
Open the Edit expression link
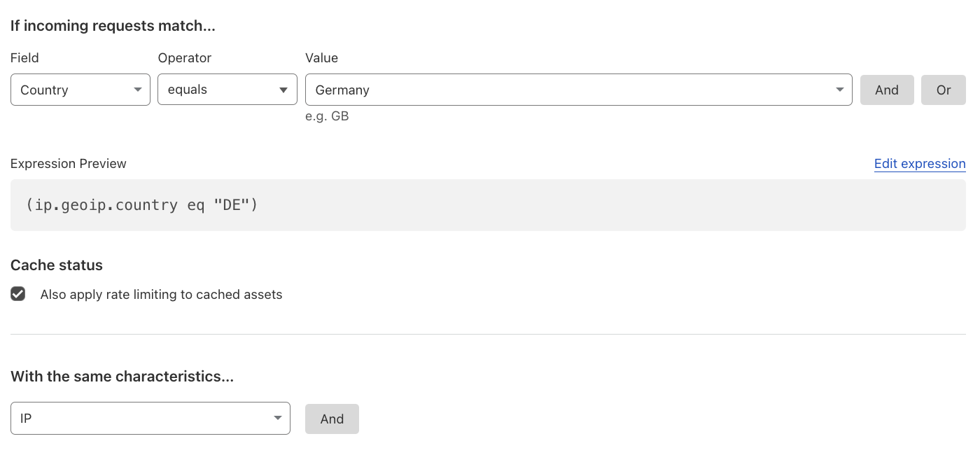[920, 164]
